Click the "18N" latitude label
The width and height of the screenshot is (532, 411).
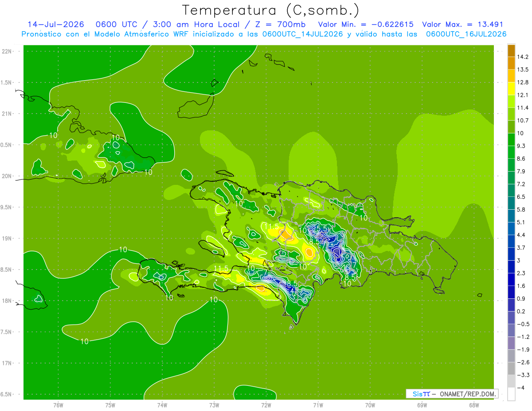point(7,301)
